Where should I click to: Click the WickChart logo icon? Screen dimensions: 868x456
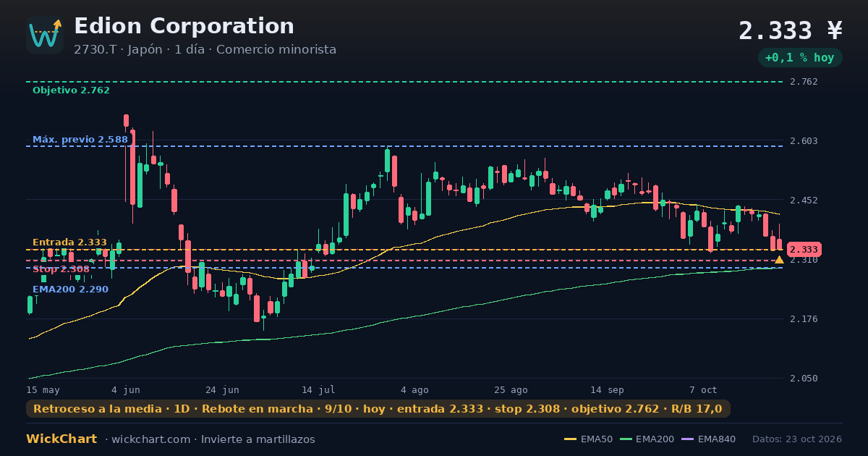pos(45,35)
